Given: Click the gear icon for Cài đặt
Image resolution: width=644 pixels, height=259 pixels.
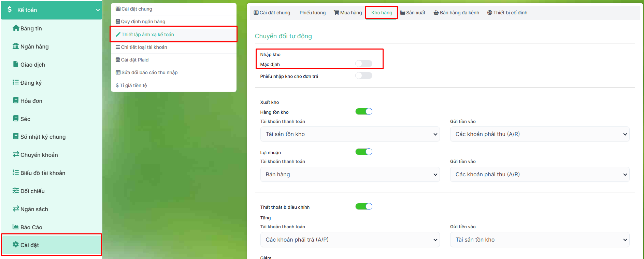Looking at the screenshot, I should (x=16, y=245).
